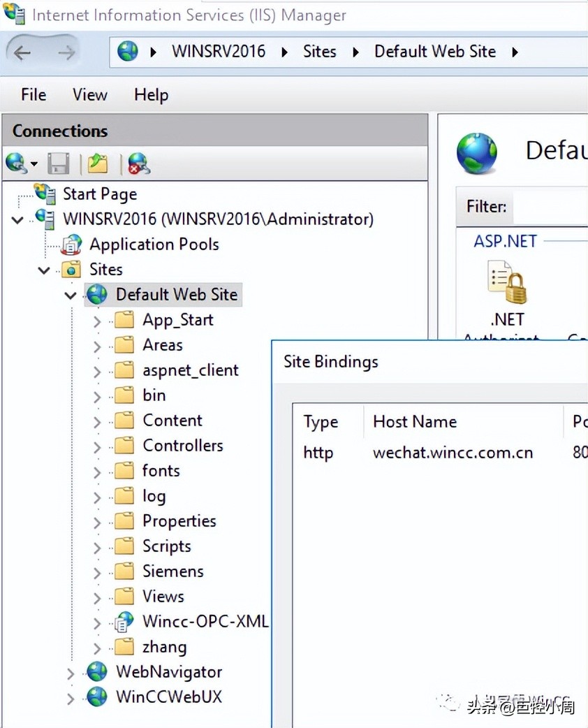The height and width of the screenshot is (728, 588).
Task: Click the Delete Connection icon in toolbar
Action: click(138, 163)
